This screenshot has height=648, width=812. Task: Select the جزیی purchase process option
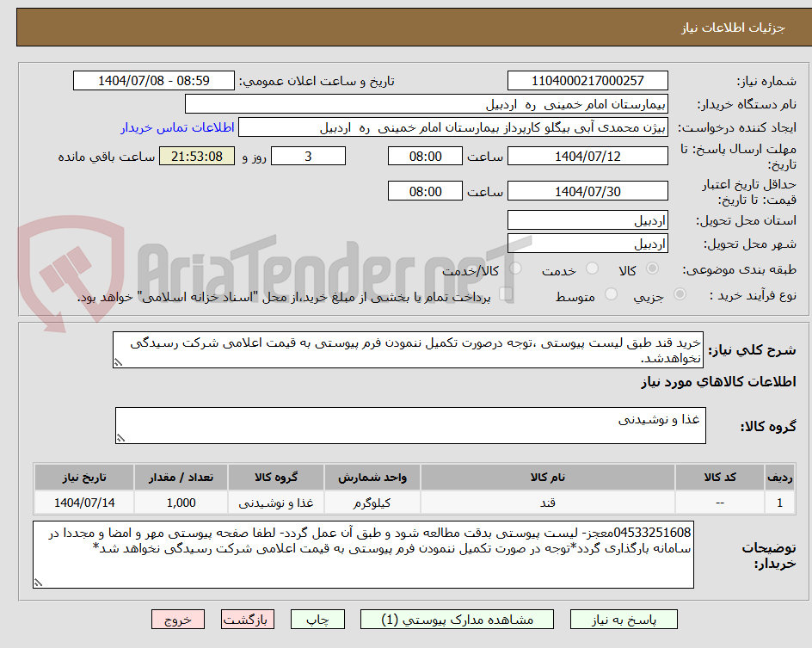click(x=679, y=293)
